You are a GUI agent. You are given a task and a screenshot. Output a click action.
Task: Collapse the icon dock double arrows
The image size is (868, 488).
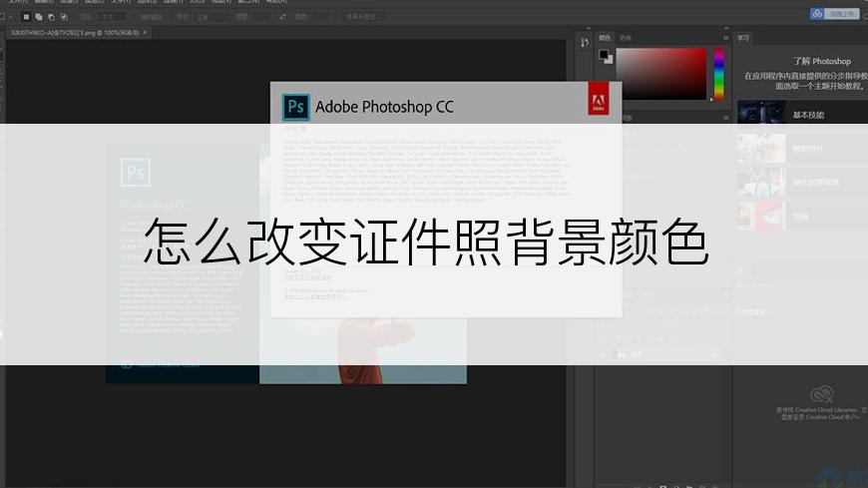tap(588, 28)
